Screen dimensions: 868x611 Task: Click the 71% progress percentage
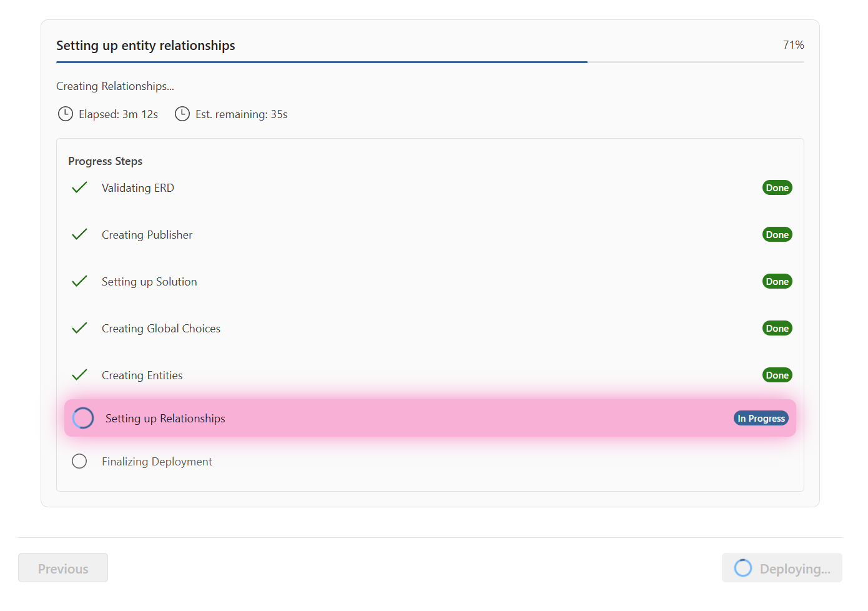point(793,45)
